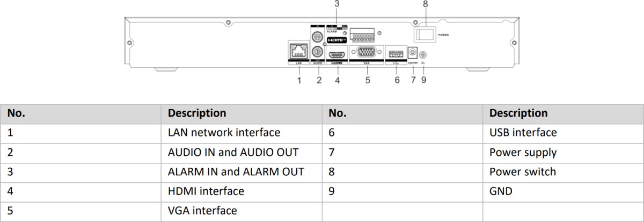Viewport: 644px width, 222px height.
Task: Select the 'AUDIO IN and AUDIO OUT' cell
Action: [x=233, y=152]
